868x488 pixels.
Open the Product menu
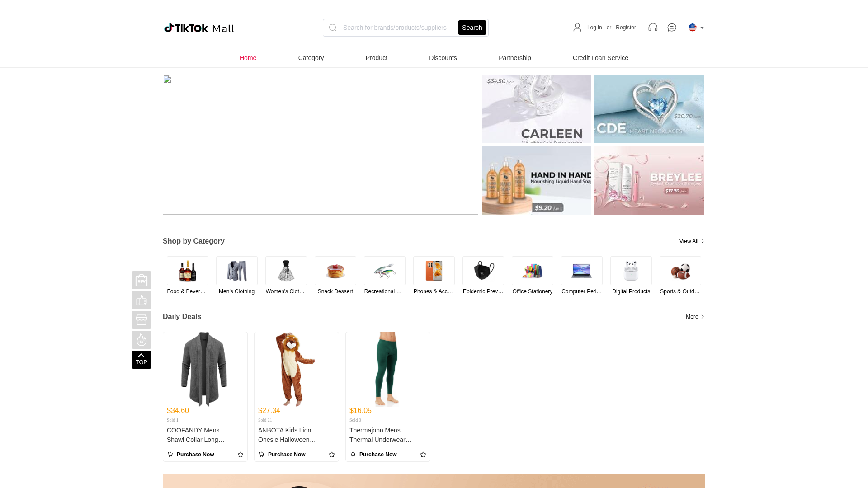click(x=377, y=58)
